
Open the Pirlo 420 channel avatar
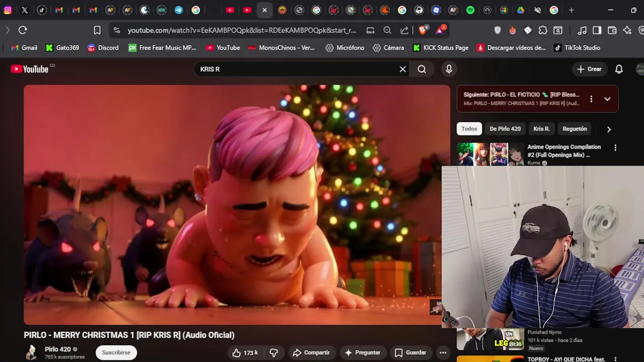click(31, 352)
